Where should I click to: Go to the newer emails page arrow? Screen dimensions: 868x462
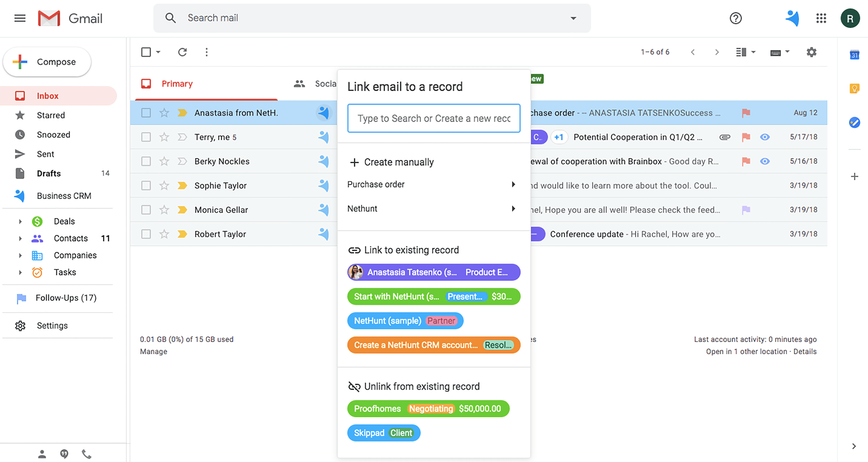693,52
